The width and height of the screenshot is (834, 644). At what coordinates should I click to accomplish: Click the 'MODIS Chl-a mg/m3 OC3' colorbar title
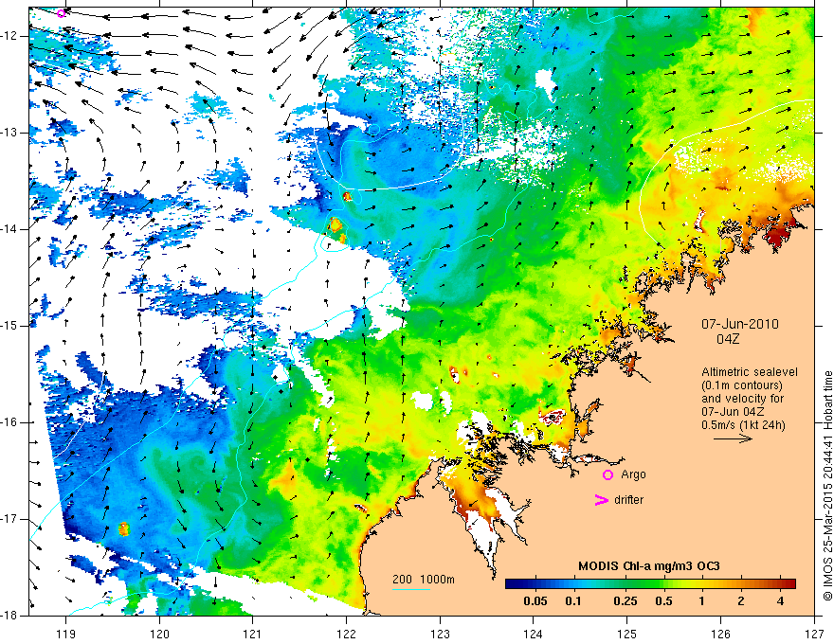[649, 566]
